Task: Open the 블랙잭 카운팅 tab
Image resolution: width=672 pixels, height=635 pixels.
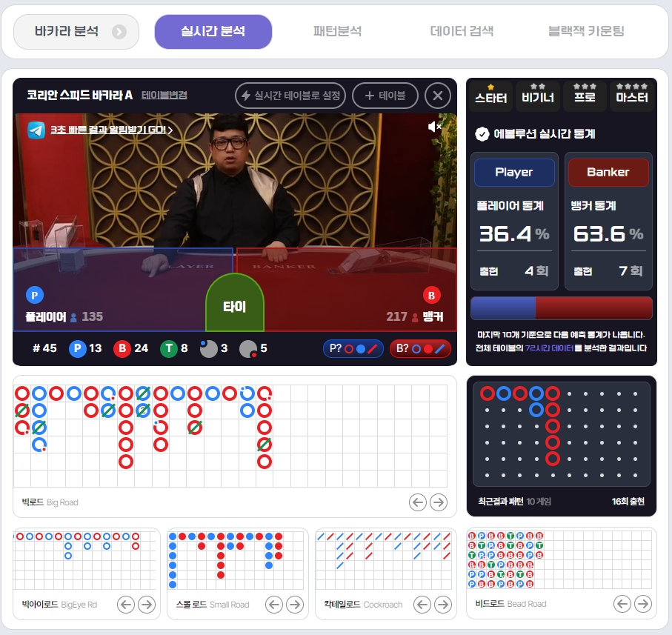Action: (586, 32)
